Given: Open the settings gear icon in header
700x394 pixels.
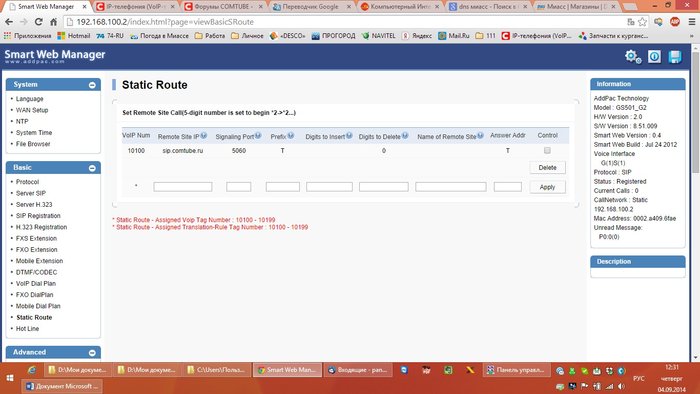Looking at the screenshot, I should pyautogui.click(x=633, y=57).
